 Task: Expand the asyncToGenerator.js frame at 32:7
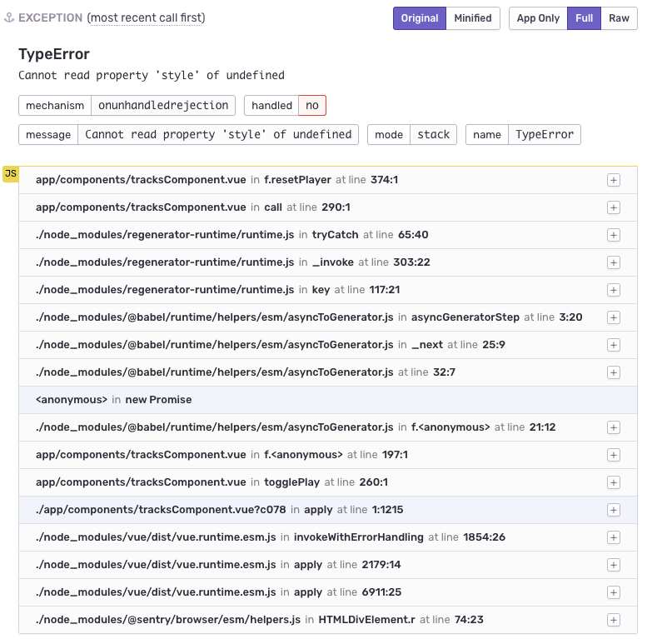pyautogui.click(x=614, y=372)
